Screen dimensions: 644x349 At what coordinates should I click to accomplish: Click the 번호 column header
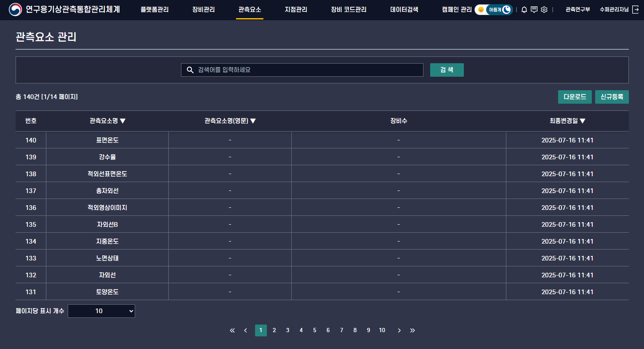click(31, 121)
